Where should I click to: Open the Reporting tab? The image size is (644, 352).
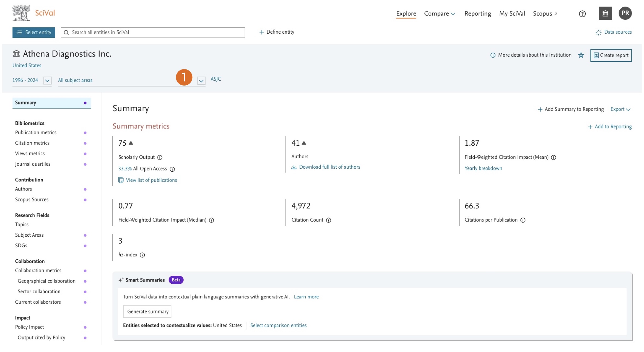478,14
